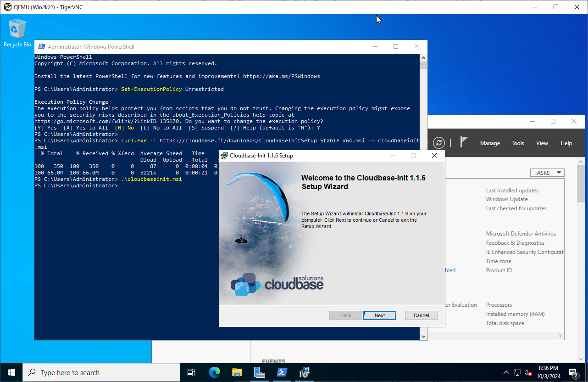This screenshot has width=588, height=382.
Task: Open the Windows Start menu
Action: coord(11,372)
